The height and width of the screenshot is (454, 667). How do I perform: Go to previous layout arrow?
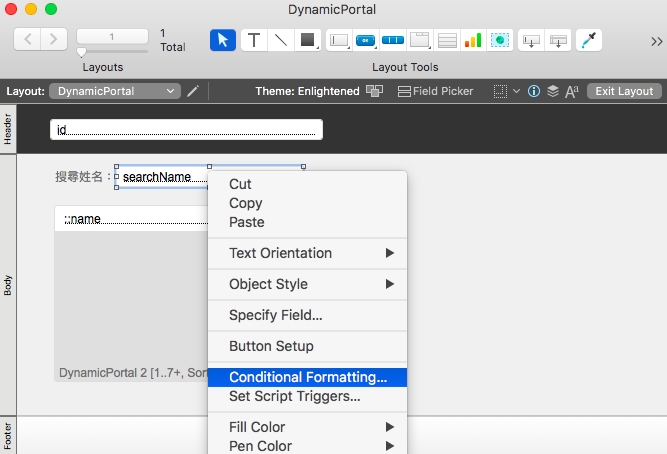tap(28, 39)
